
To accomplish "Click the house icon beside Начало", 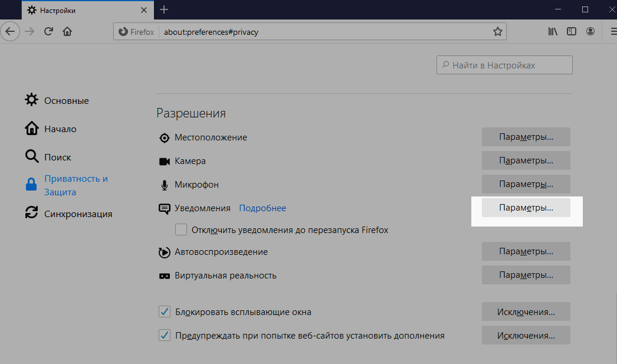I will pos(31,128).
